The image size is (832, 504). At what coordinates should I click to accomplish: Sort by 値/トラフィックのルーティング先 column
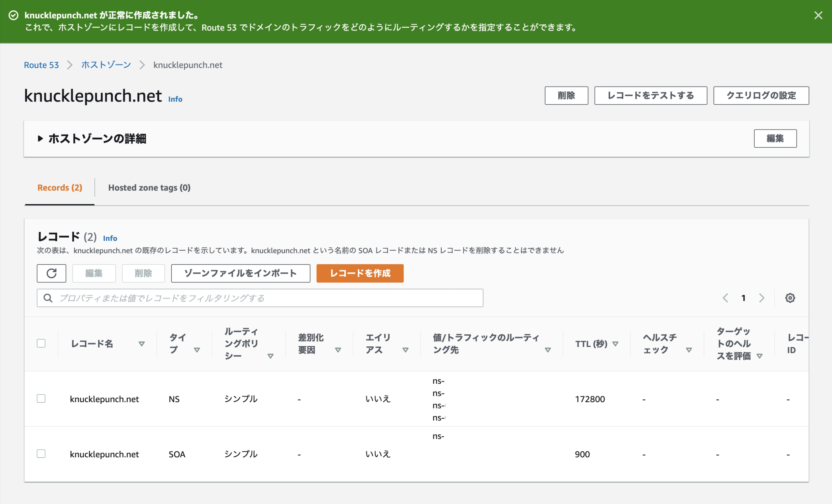(548, 350)
